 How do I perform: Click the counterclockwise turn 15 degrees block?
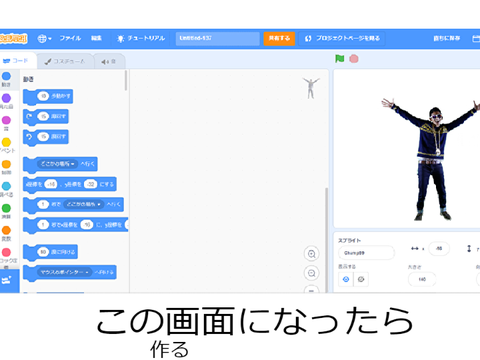point(46,137)
